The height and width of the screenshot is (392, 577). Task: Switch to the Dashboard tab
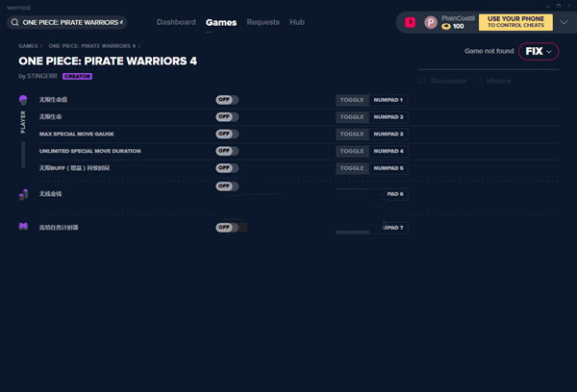coord(176,22)
